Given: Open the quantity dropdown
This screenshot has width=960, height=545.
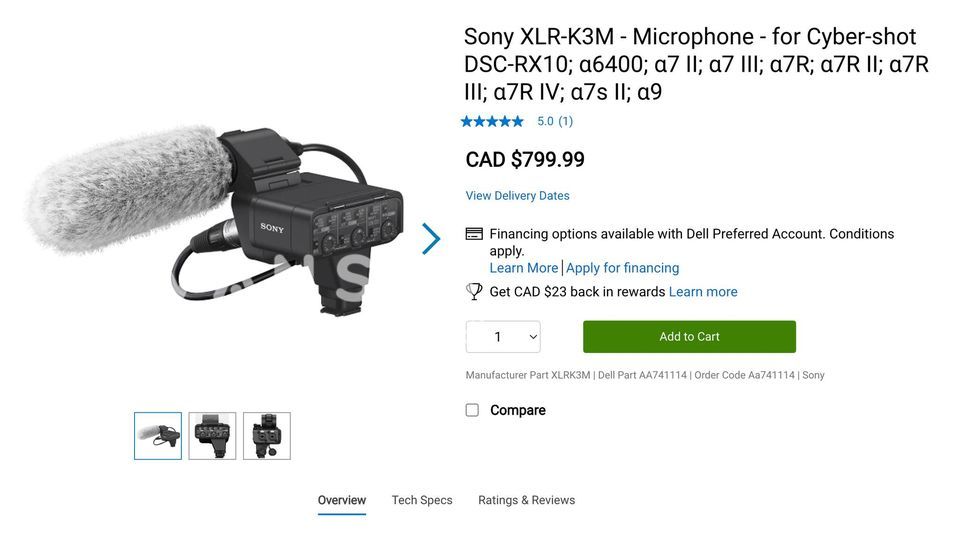Looking at the screenshot, I should click(503, 337).
